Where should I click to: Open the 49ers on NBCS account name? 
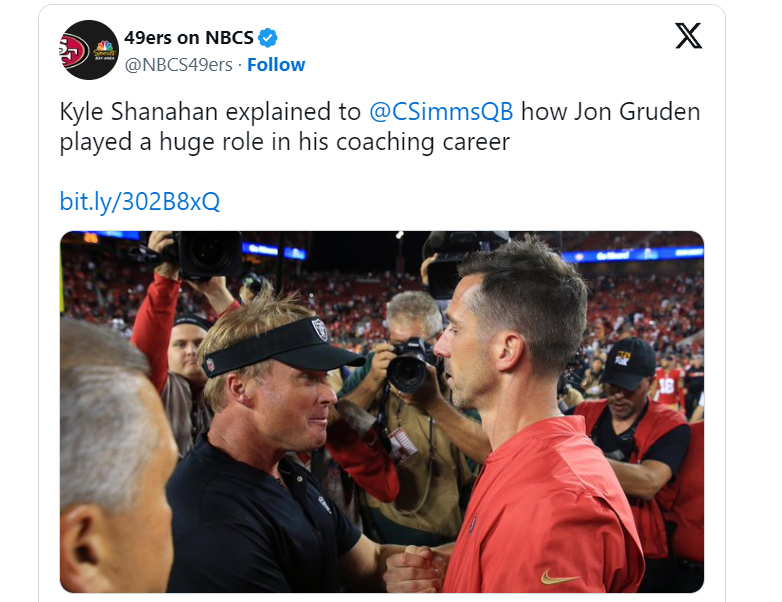pyautogui.click(x=187, y=39)
